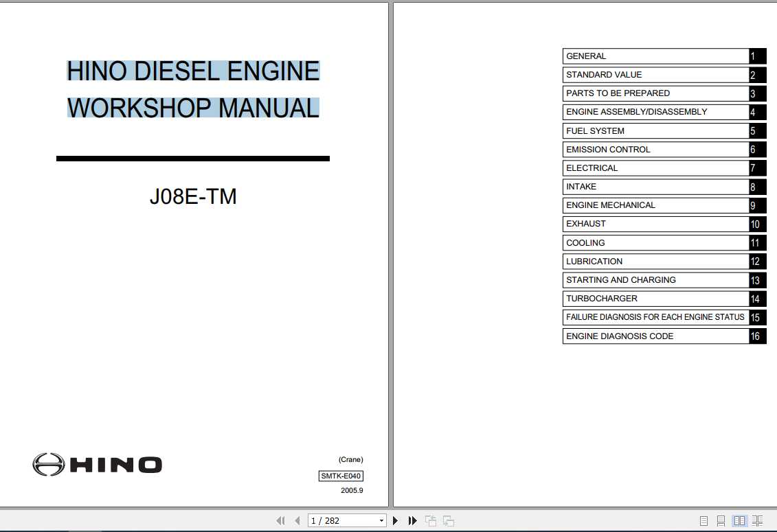Open the STANDARD VALUE chapter
Viewport: 777px width, 532px height.
[x=664, y=75]
